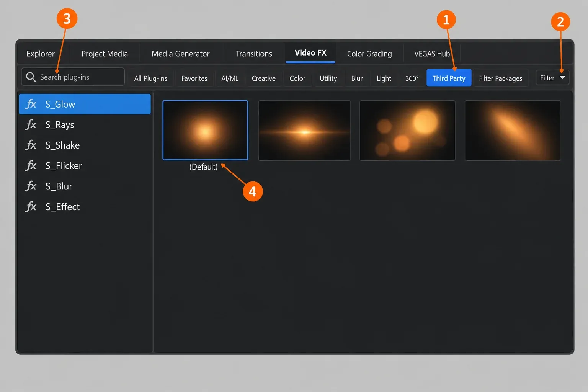Image resolution: width=588 pixels, height=392 pixels.
Task: Choose the S_Shake plug-in name
Action: [x=62, y=145]
